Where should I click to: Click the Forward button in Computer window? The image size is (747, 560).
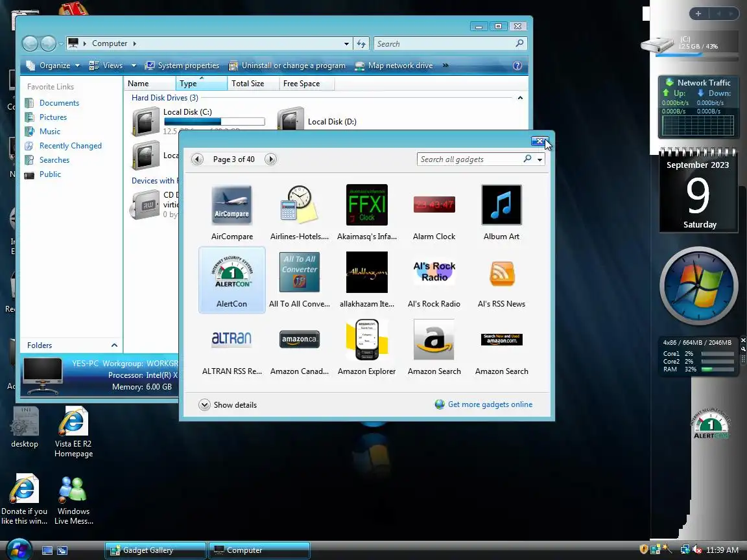click(x=48, y=44)
